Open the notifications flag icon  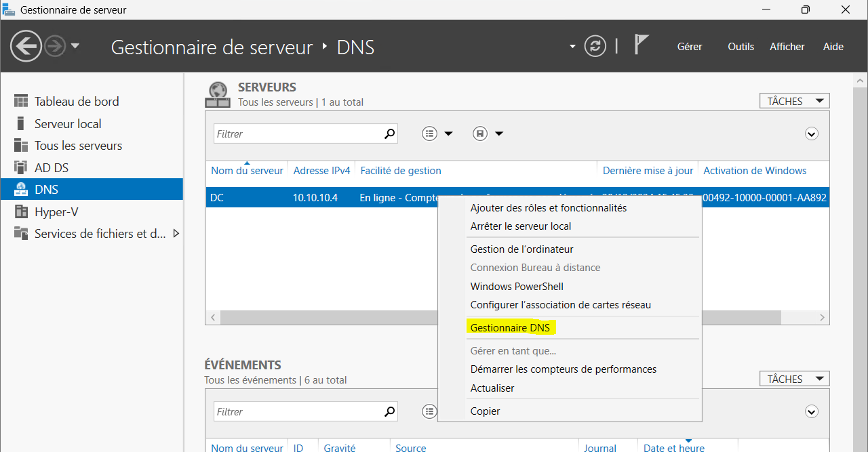640,45
